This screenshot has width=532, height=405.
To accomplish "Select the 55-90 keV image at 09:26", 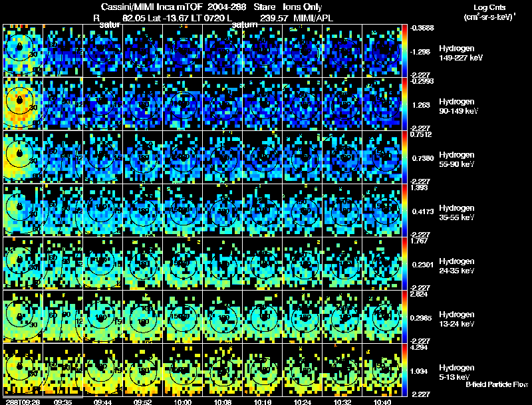I will 23,157.
